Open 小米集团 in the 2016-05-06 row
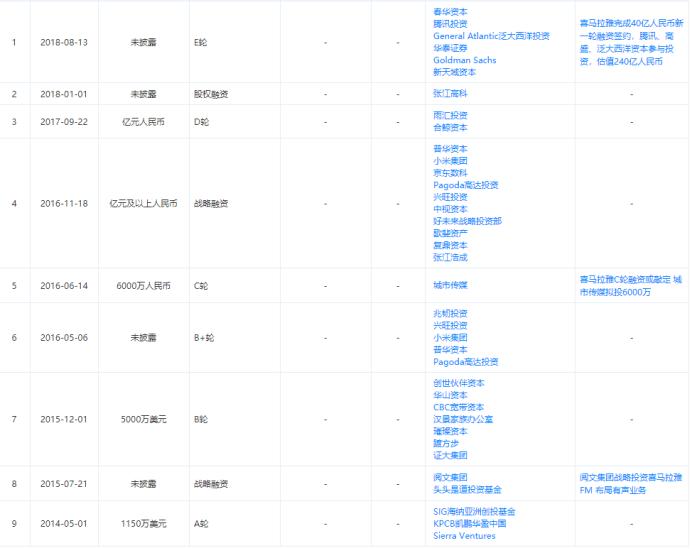This screenshot has height=549, width=692. coord(450,338)
